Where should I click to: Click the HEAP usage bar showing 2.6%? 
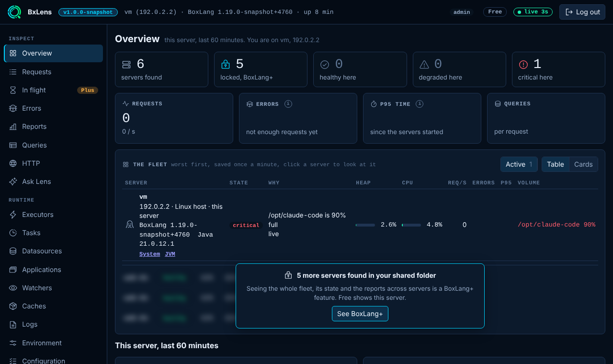(x=365, y=225)
